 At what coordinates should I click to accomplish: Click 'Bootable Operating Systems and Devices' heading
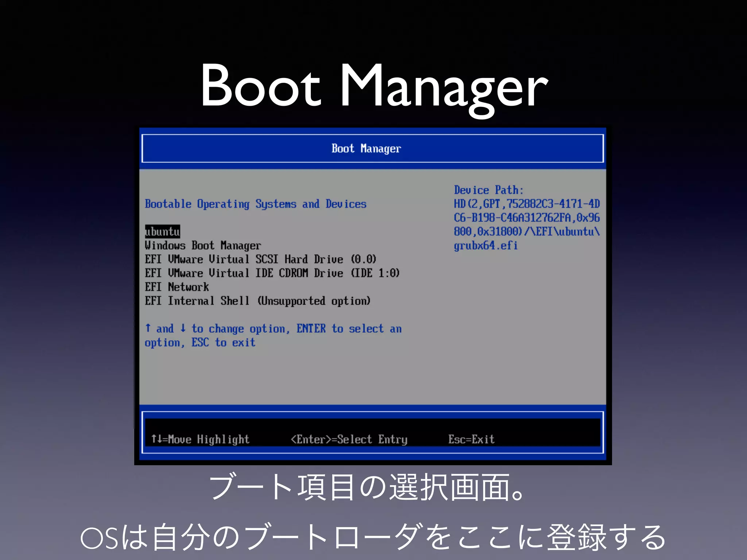coord(256,204)
